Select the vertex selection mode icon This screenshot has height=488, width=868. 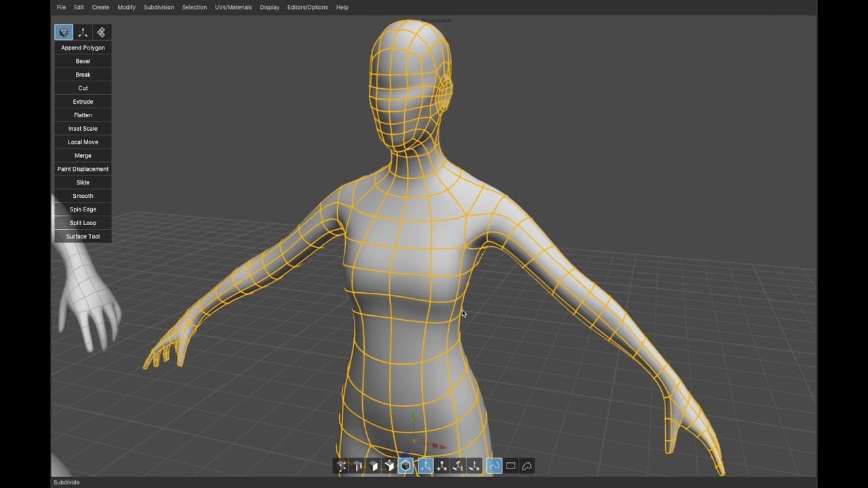(x=341, y=466)
